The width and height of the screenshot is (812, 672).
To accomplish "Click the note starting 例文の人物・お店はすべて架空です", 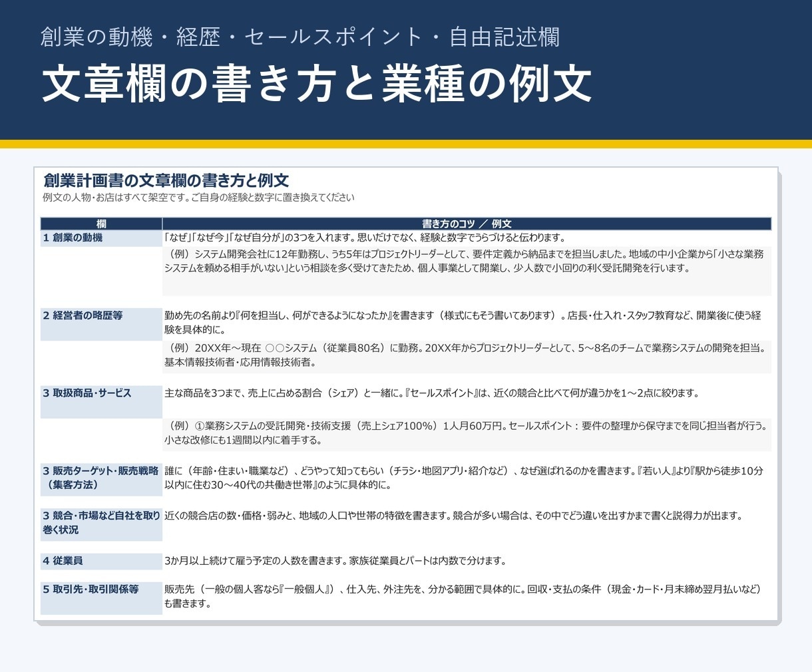I will pyautogui.click(x=198, y=198).
